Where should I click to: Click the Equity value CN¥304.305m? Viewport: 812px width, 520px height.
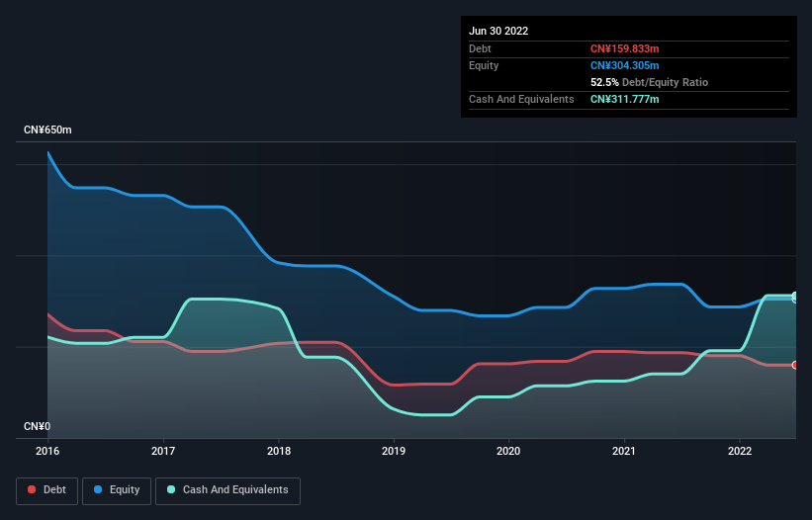click(624, 65)
